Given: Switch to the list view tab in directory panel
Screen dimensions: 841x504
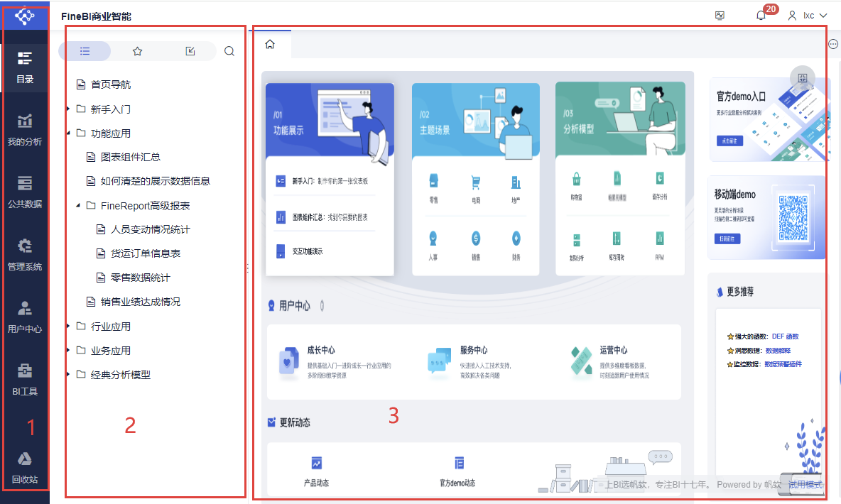Looking at the screenshot, I should pyautogui.click(x=85, y=51).
